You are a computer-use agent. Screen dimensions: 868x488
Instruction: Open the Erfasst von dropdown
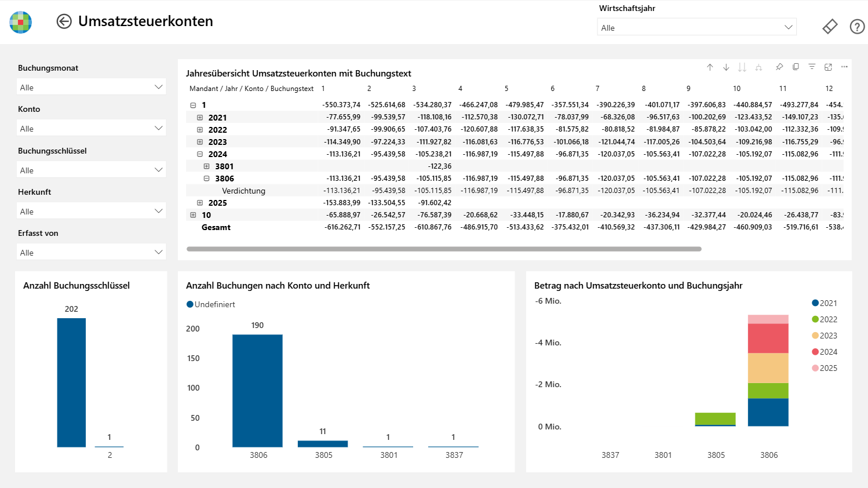[x=92, y=252]
